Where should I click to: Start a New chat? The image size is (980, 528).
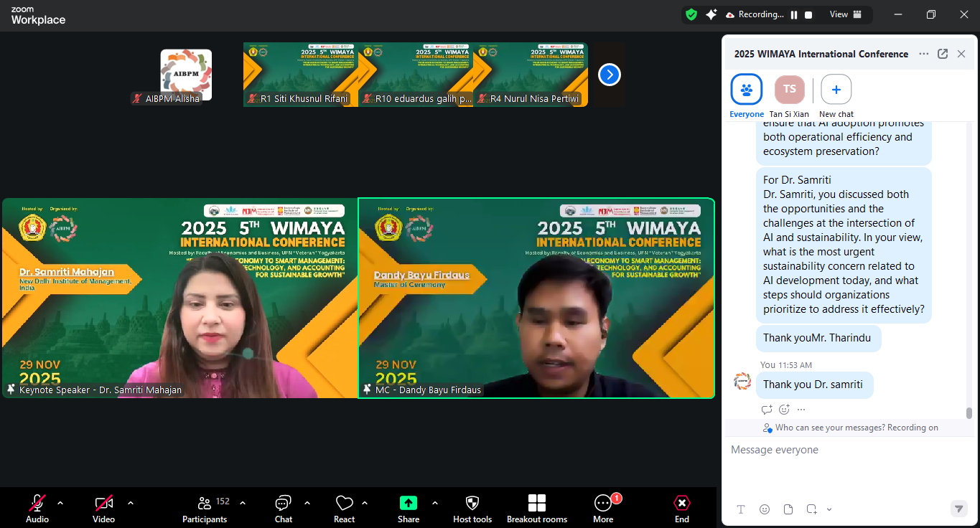pos(836,90)
